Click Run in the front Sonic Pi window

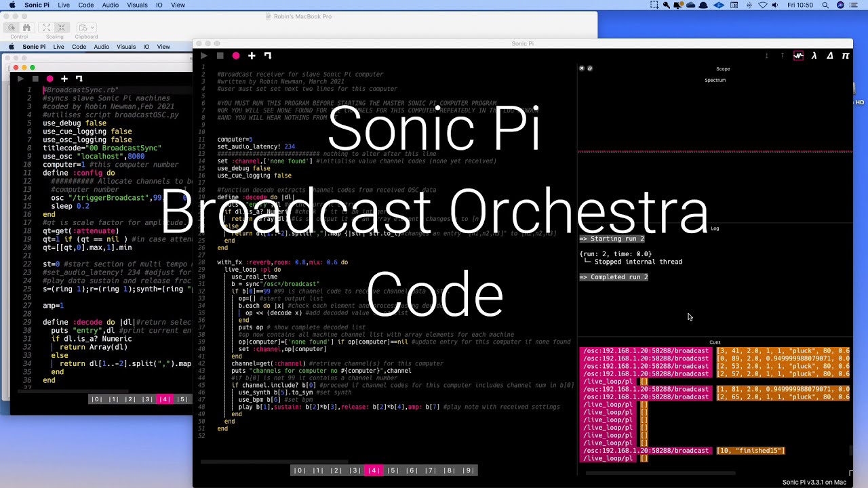pyautogui.click(x=204, y=56)
